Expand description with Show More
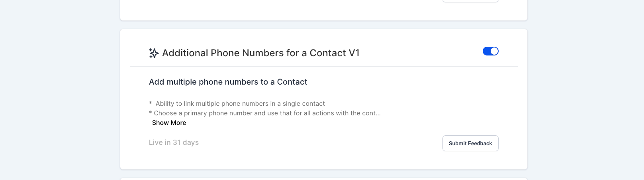This screenshot has width=644, height=180. [169, 123]
